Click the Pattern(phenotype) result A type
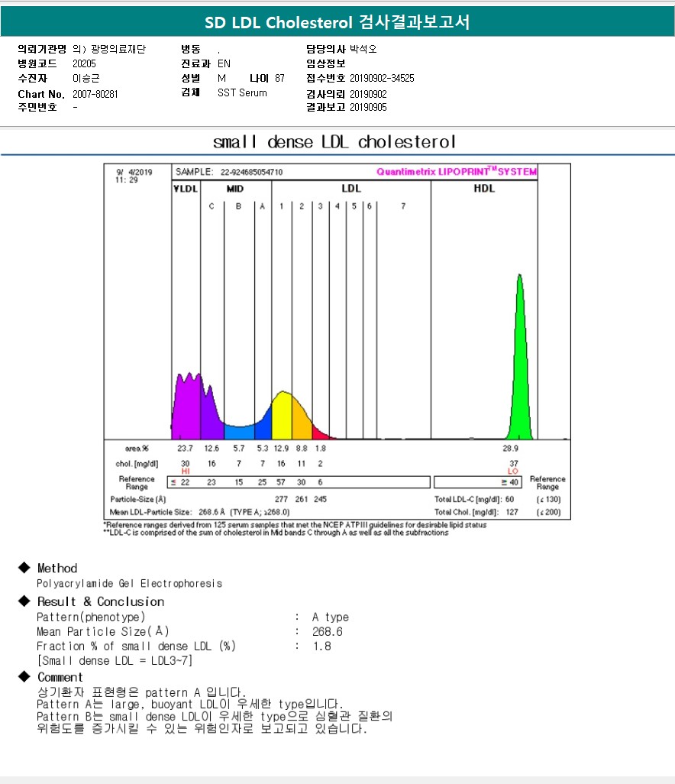675x784 pixels. (330, 617)
